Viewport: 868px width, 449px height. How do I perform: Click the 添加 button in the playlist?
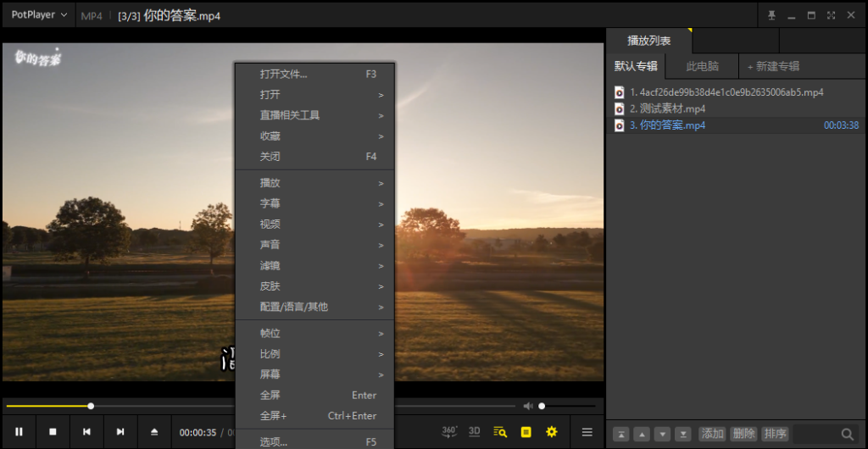[712, 434]
